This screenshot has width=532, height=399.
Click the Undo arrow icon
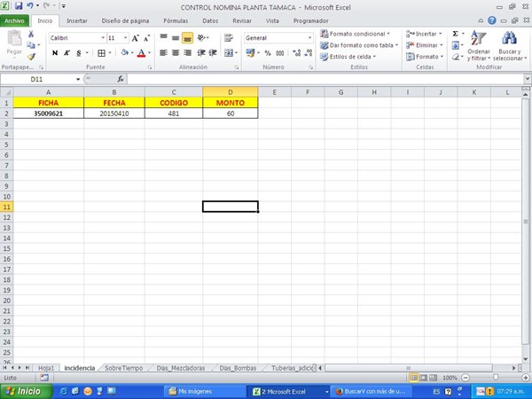30,6
